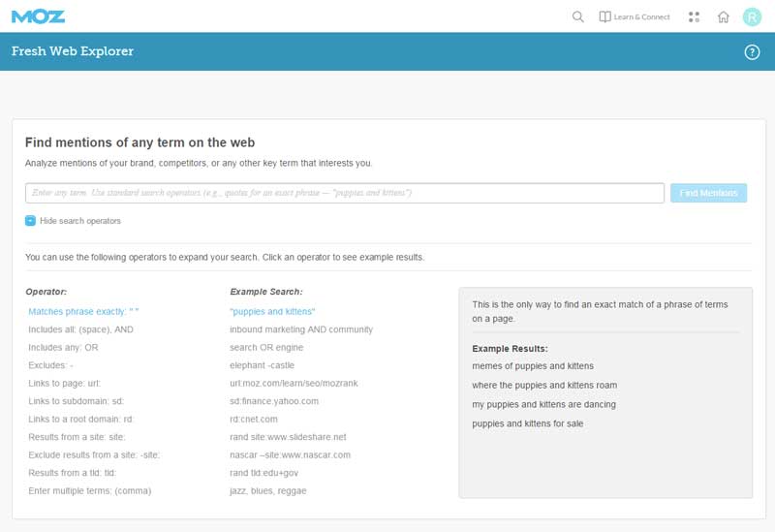
Task: Select the Includes any OR operator
Action: pos(63,348)
